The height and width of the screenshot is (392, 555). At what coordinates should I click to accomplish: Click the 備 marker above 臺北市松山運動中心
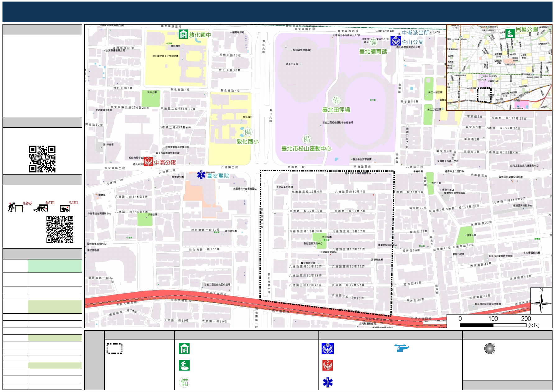307,139
